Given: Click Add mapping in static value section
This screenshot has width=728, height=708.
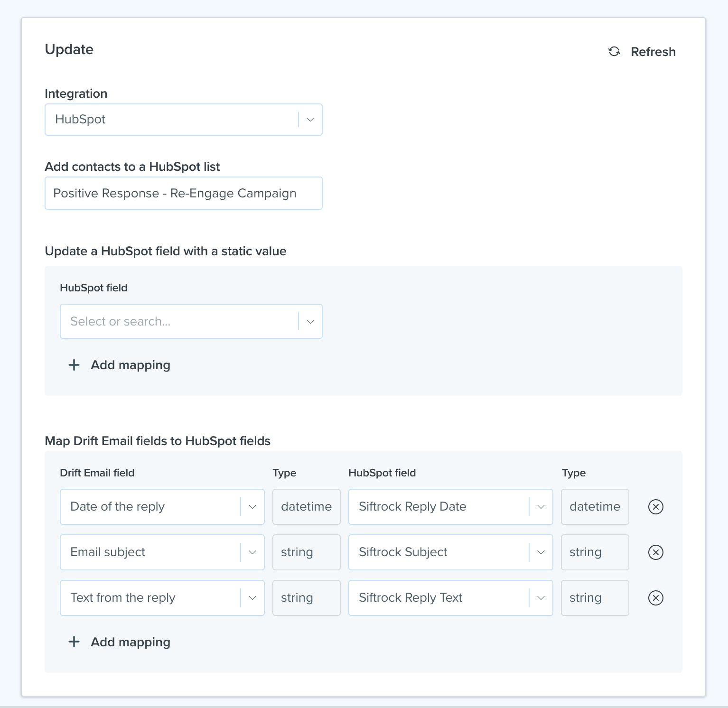Looking at the screenshot, I should pyautogui.click(x=131, y=365).
